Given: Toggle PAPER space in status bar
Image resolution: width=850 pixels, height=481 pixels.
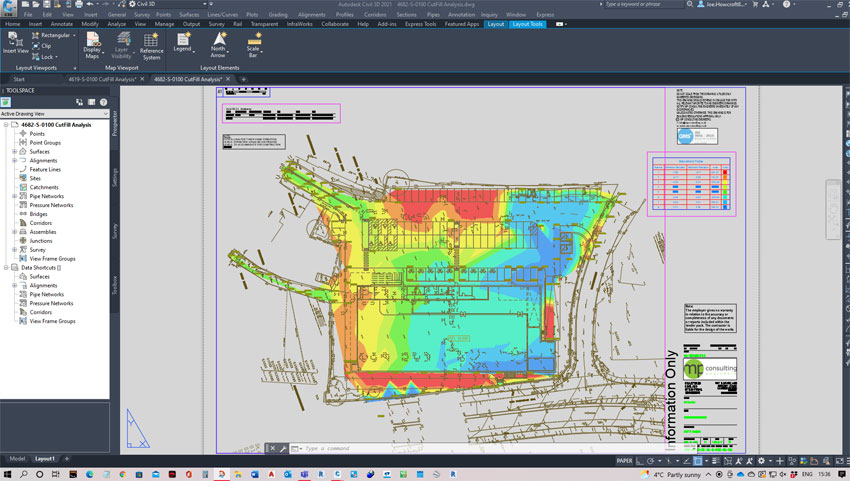Looking at the screenshot, I should (625, 461).
